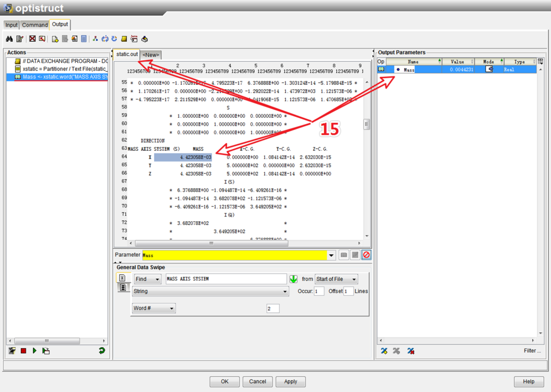551x392 pixels.
Task: Click the red arrow box toolbar icon
Action: click(42, 39)
